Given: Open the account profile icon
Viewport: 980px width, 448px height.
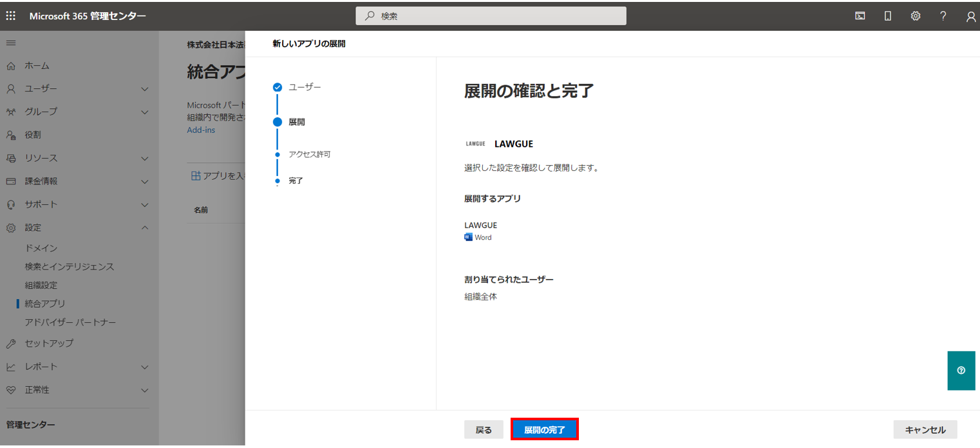Looking at the screenshot, I should pos(970,17).
